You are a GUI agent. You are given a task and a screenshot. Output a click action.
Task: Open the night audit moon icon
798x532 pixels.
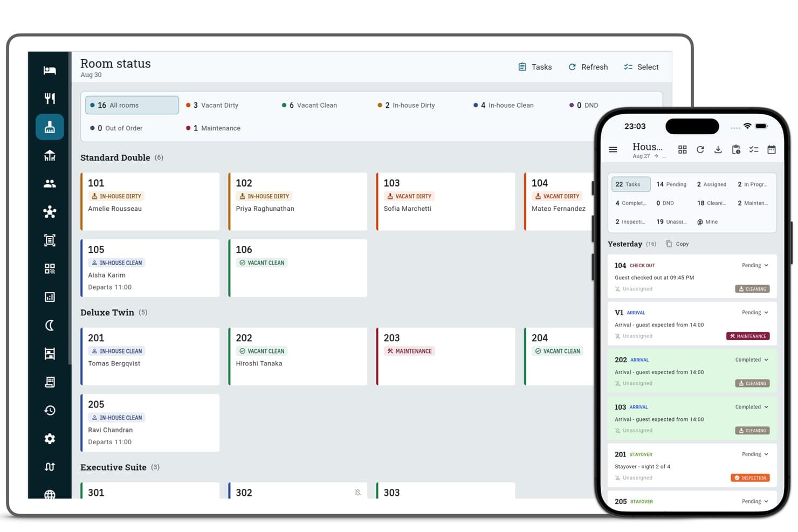[50, 325]
